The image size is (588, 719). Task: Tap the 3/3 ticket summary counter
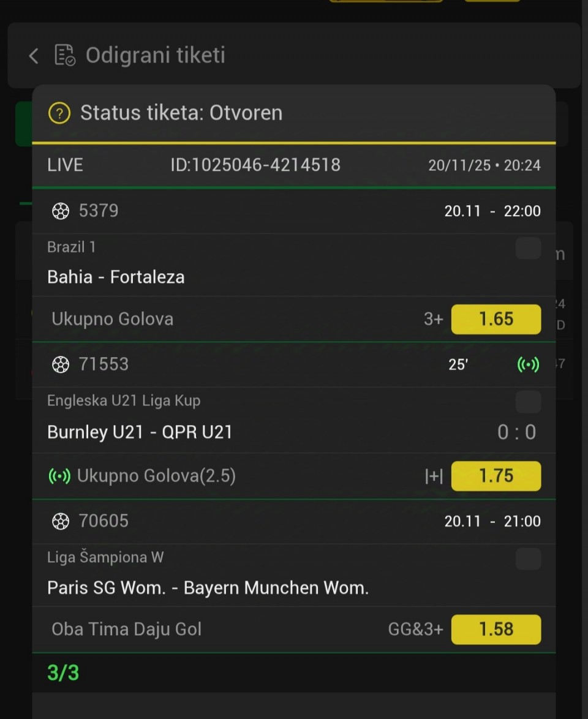coord(63,673)
